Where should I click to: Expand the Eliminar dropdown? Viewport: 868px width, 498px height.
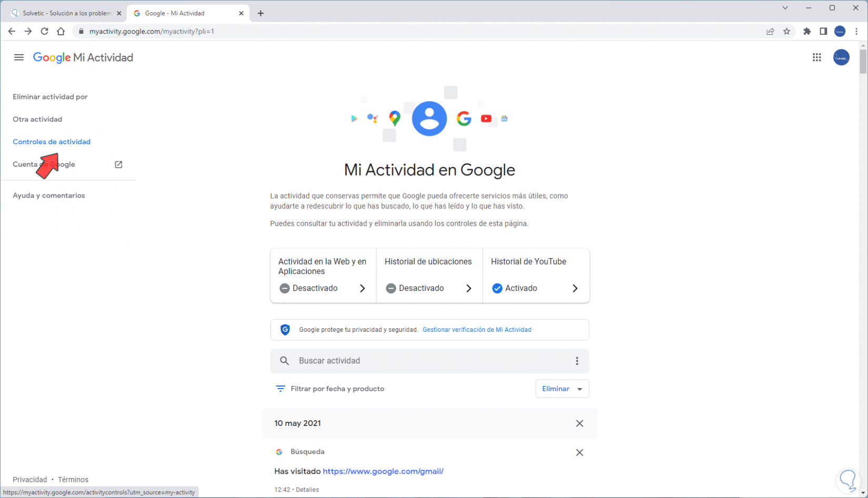[562, 389]
